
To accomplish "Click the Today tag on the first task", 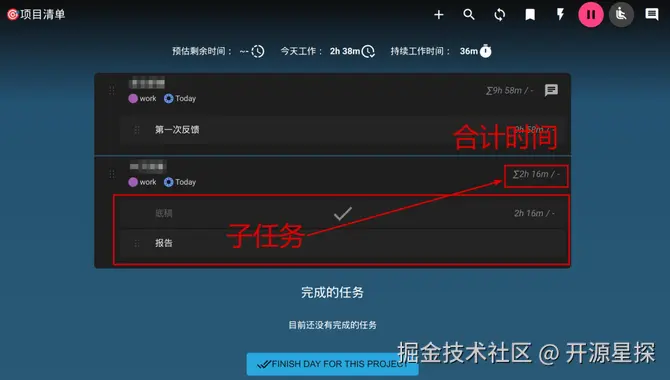I will pos(180,99).
